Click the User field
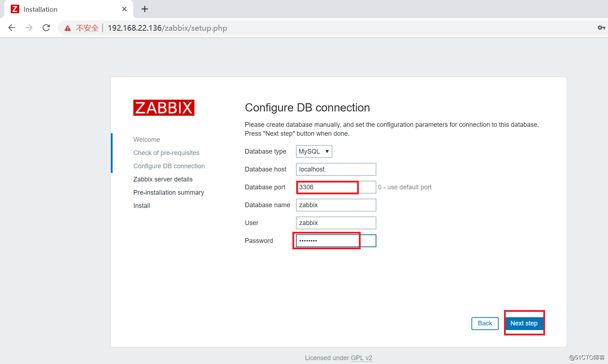This screenshot has width=608, height=364. [x=336, y=223]
